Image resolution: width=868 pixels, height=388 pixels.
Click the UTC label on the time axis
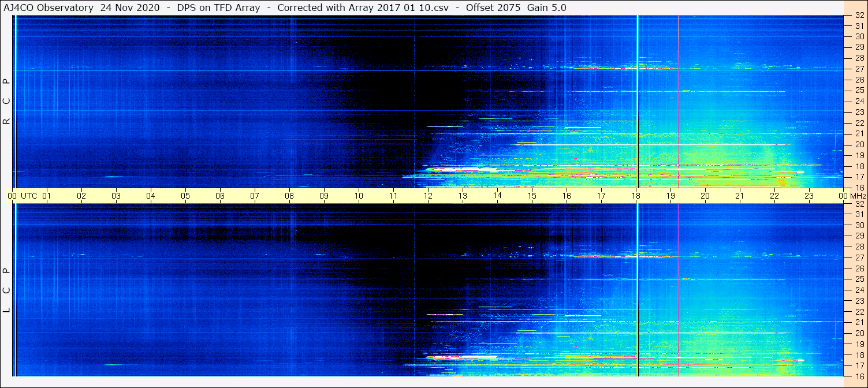coord(29,196)
